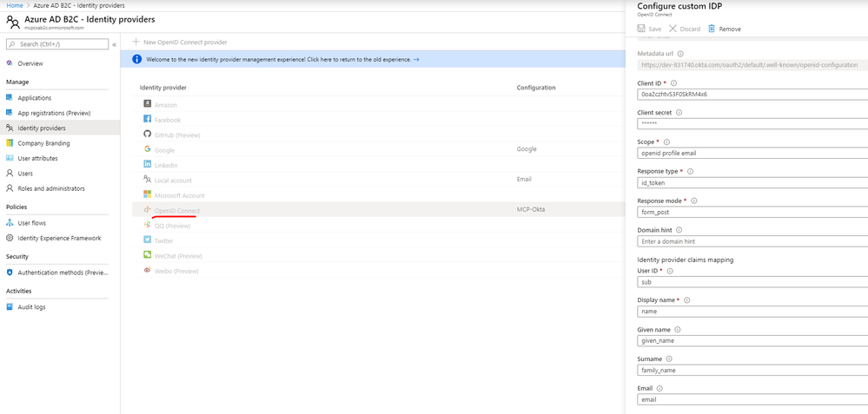
Task: Click the LinkedIn provider icon
Action: [147, 164]
